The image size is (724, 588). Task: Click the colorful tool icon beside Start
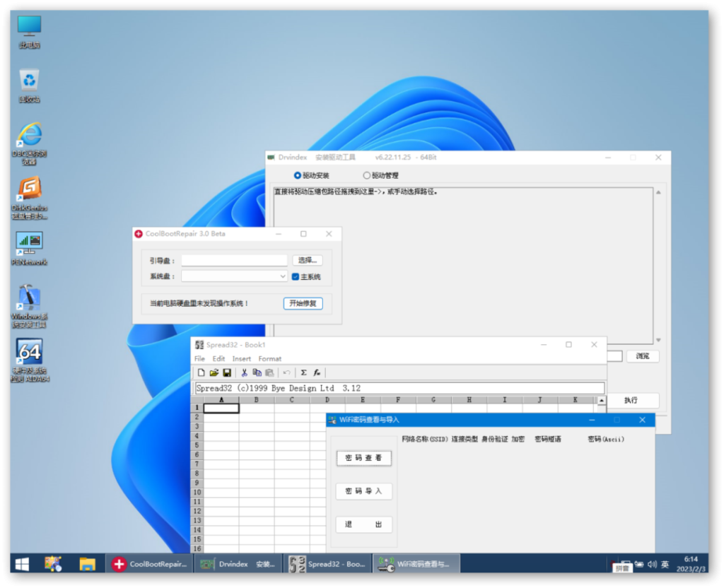53,563
